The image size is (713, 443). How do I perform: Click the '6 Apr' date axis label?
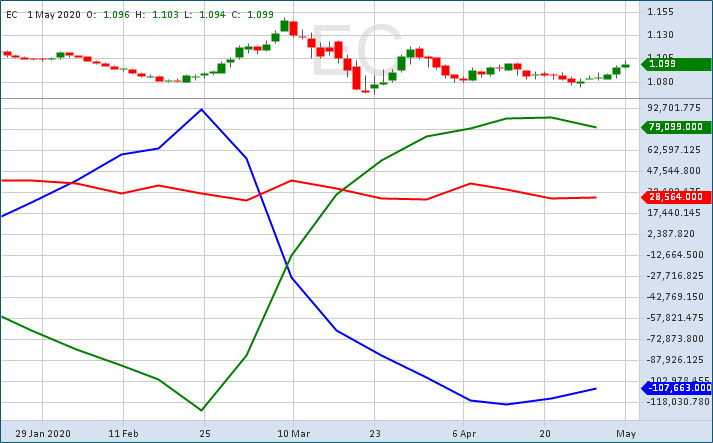coord(464,433)
